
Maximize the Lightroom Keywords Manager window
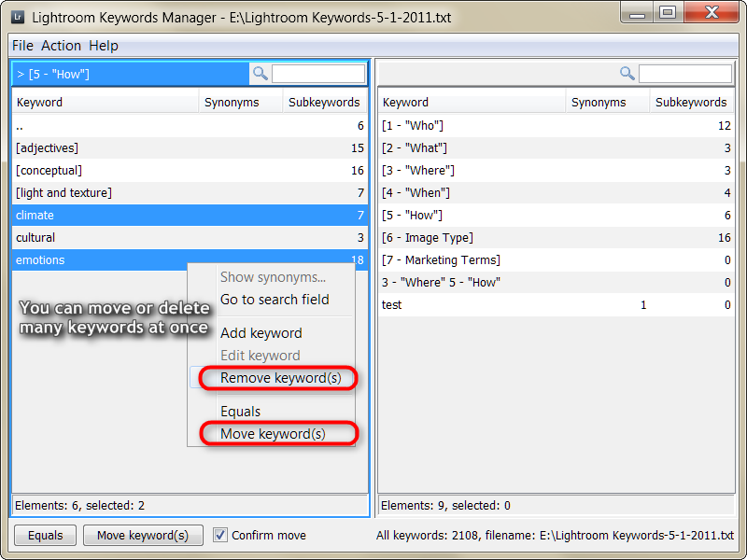click(x=668, y=13)
